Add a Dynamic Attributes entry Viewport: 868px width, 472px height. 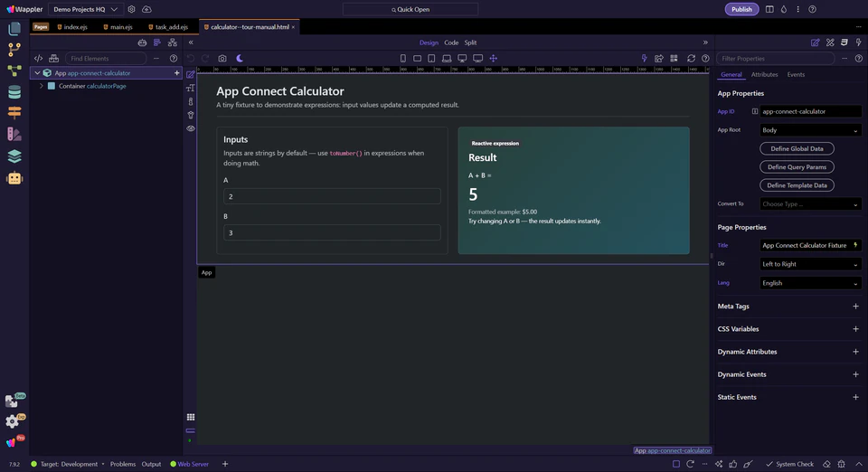855,352
